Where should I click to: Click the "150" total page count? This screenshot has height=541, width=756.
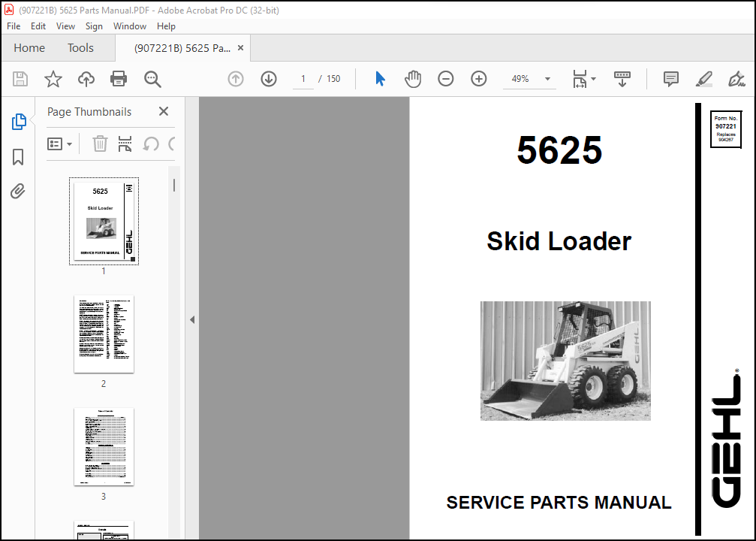click(x=333, y=79)
